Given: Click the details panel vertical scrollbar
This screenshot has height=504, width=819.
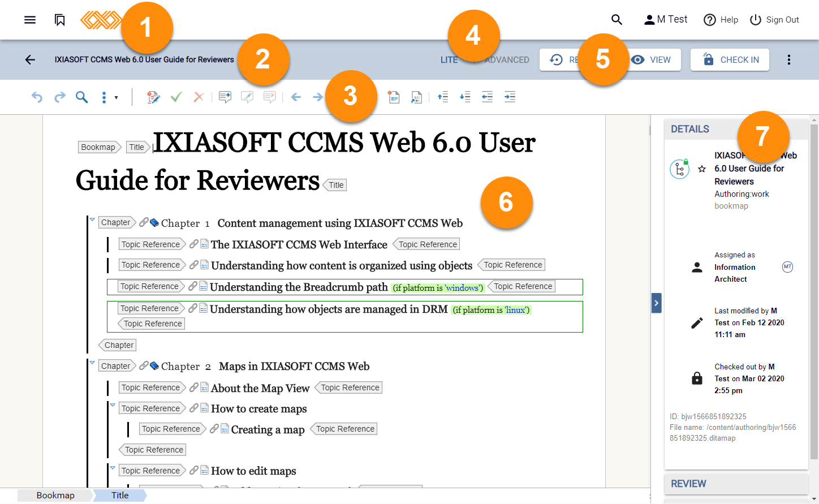Looking at the screenshot, I should click(814, 291).
